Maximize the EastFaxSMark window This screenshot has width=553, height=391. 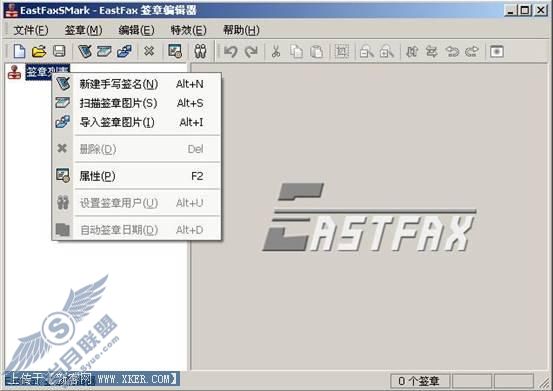pyautogui.click(x=525, y=10)
